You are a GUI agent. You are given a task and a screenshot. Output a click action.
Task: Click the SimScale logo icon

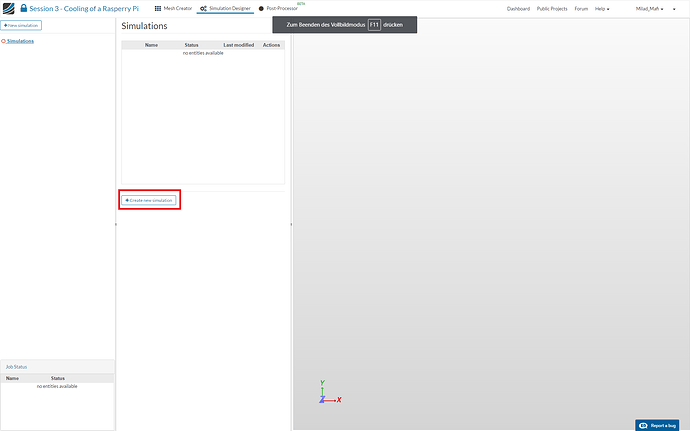click(x=8, y=8)
